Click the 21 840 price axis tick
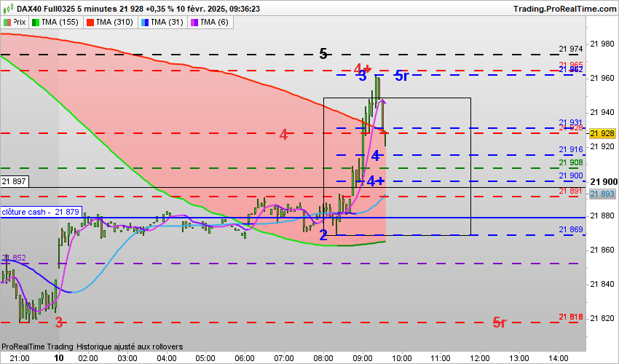This screenshot has width=619, height=364. coord(602,284)
